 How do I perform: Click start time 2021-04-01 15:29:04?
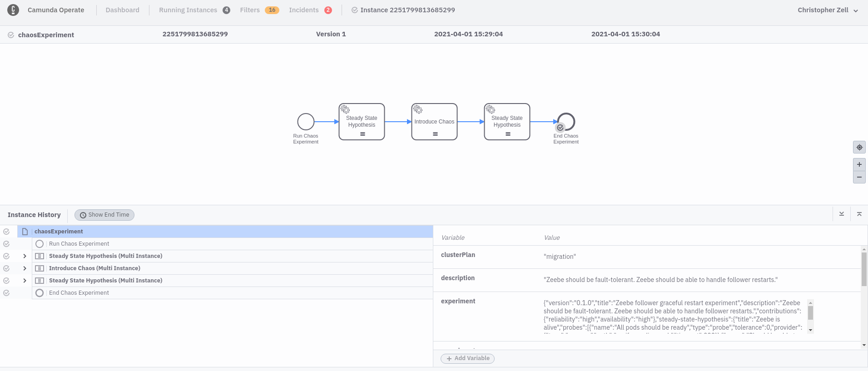coord(468,34)
